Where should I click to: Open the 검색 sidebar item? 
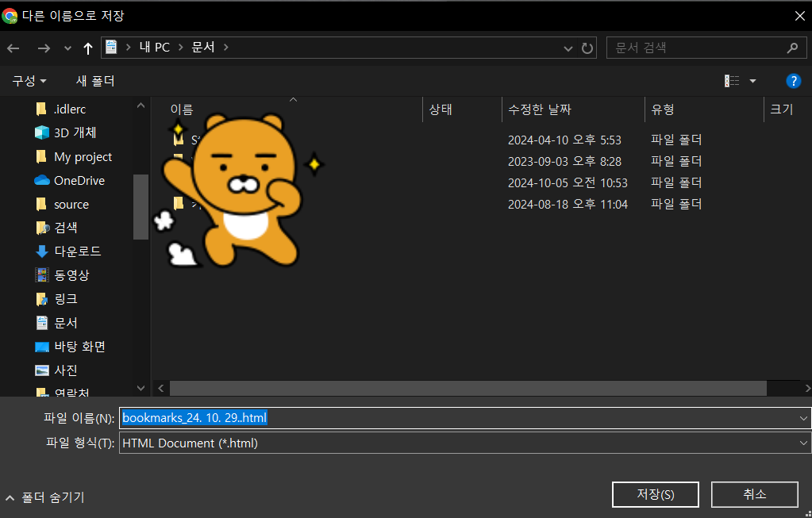pos(66,228)
